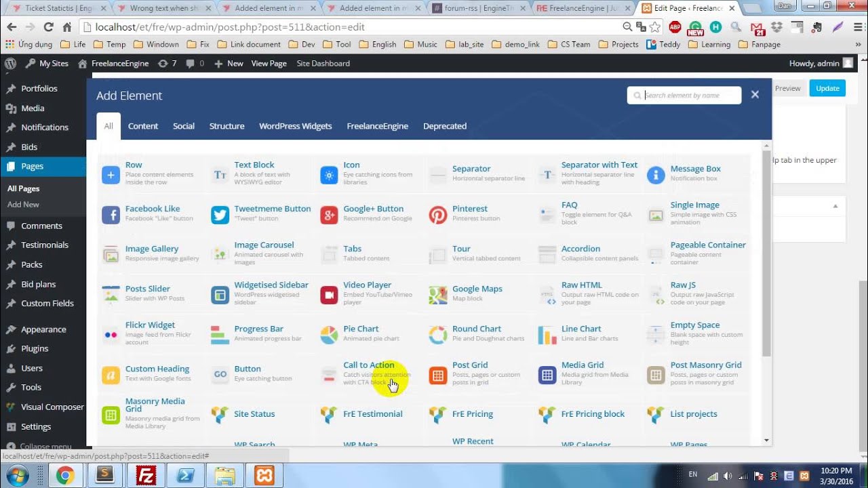The height and width of the screenshot is (488, 868).
Task: View the Deprecated elements tab
Action: click(445, 126)
